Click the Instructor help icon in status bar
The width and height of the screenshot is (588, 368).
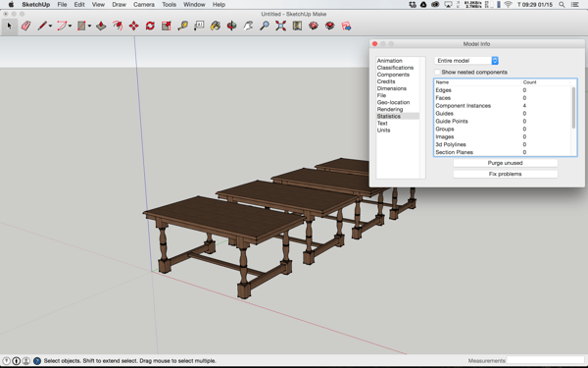(x=37, y=361)
